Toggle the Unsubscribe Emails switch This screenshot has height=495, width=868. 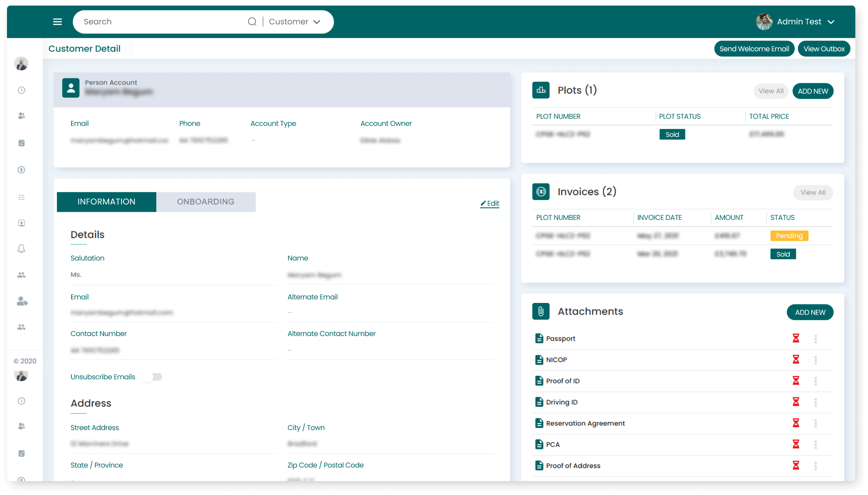152,377
